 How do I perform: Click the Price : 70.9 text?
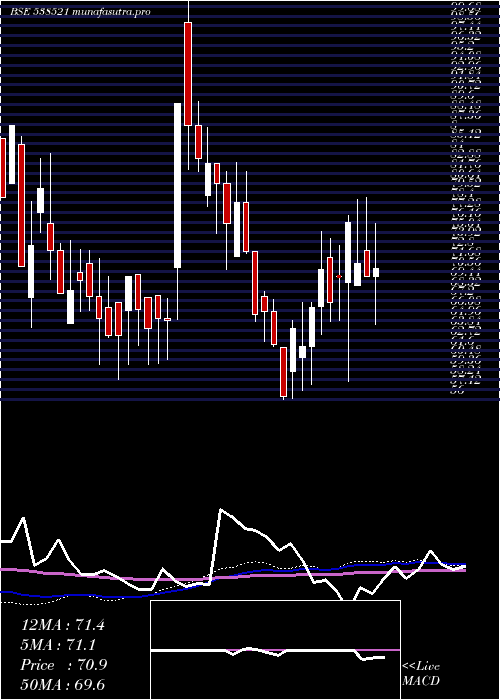(64, 665)
